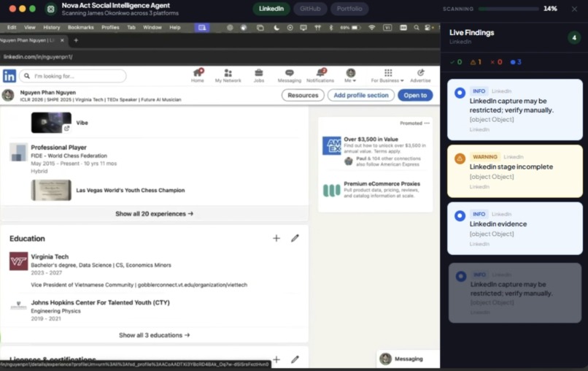
Task: Open the Virginia Tech education entry
Action: pyautogui.click(x=50, y=257)
